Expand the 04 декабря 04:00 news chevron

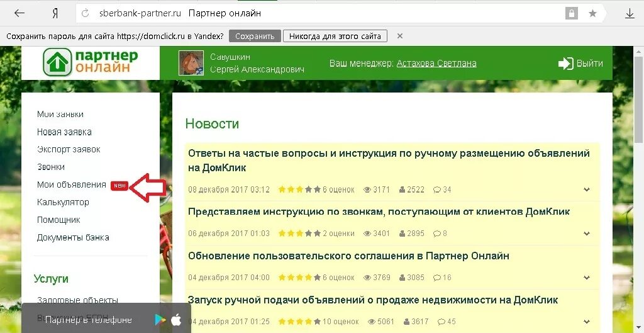pos(587,278)
